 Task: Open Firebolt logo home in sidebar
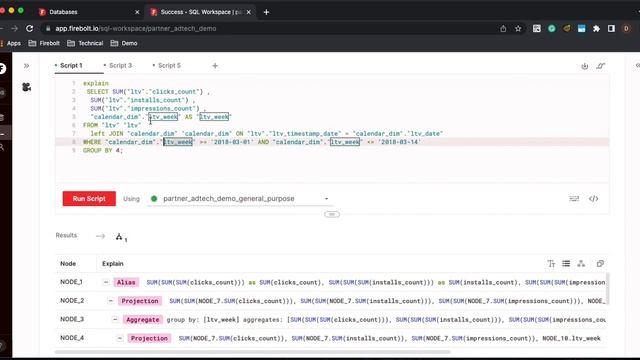2,68
